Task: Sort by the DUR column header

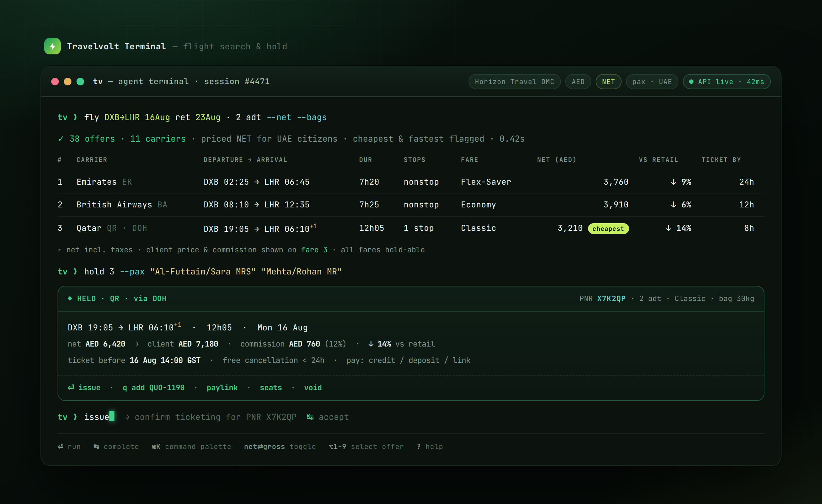Action: (x=365, y=160)
